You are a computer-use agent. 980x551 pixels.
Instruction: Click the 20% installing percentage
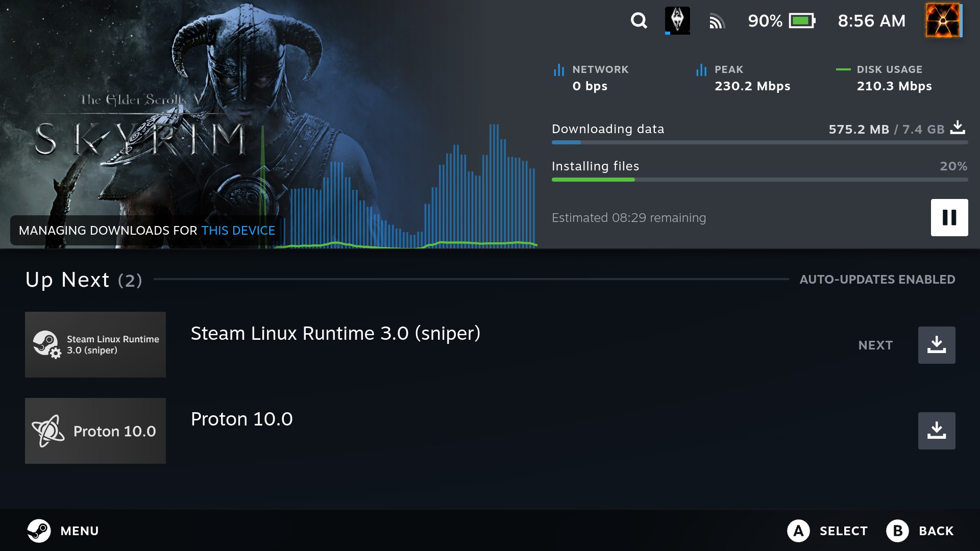(x=953, y=166)
